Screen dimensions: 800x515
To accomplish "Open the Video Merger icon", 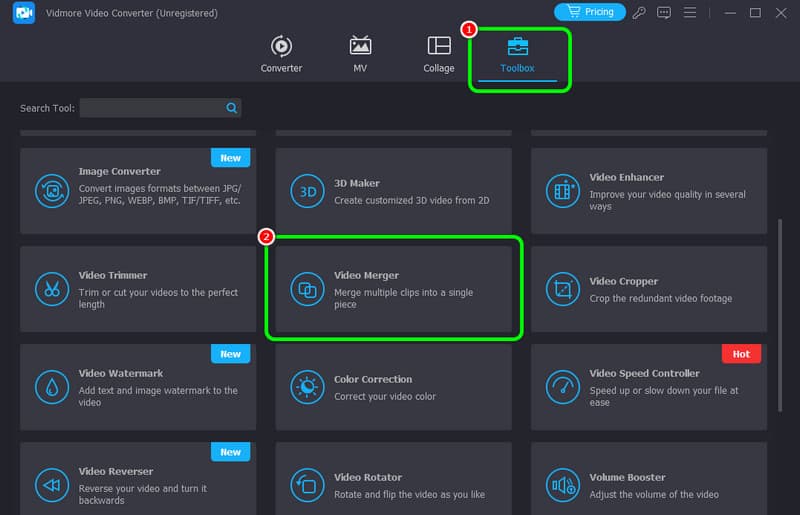I will pyautogui.click(x=306, y=289).
